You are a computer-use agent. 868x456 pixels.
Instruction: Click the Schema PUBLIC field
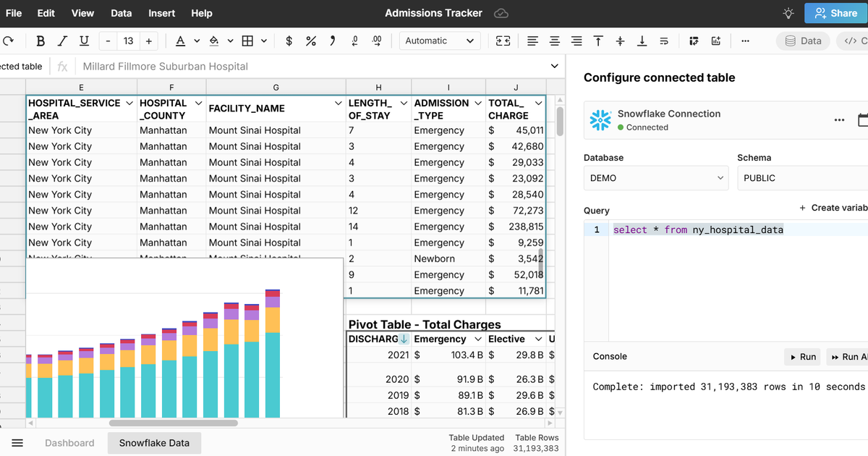click(803, 178)
